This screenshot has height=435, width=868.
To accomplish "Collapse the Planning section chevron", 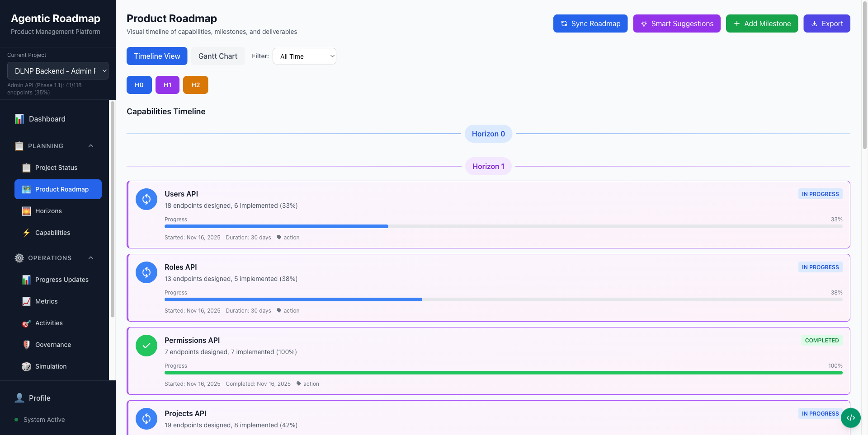I will [91, 146].
